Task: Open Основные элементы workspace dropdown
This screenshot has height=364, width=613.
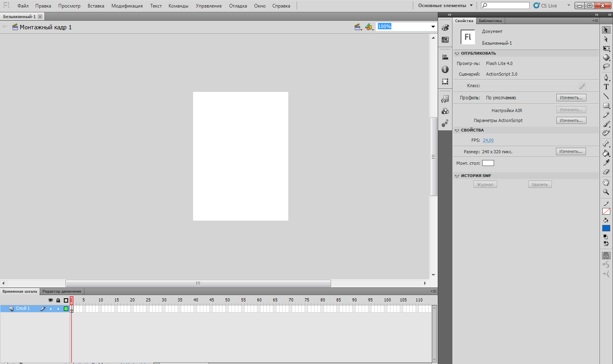Action: point(445,6)
